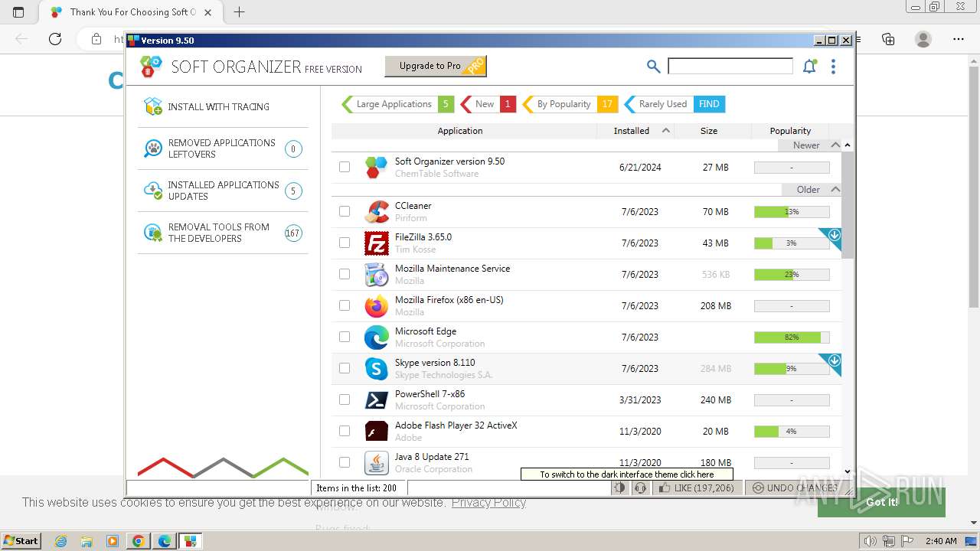Click the volume icon in system tray
Viewport: 980px width, 551px height.
[x=871, y=541]
